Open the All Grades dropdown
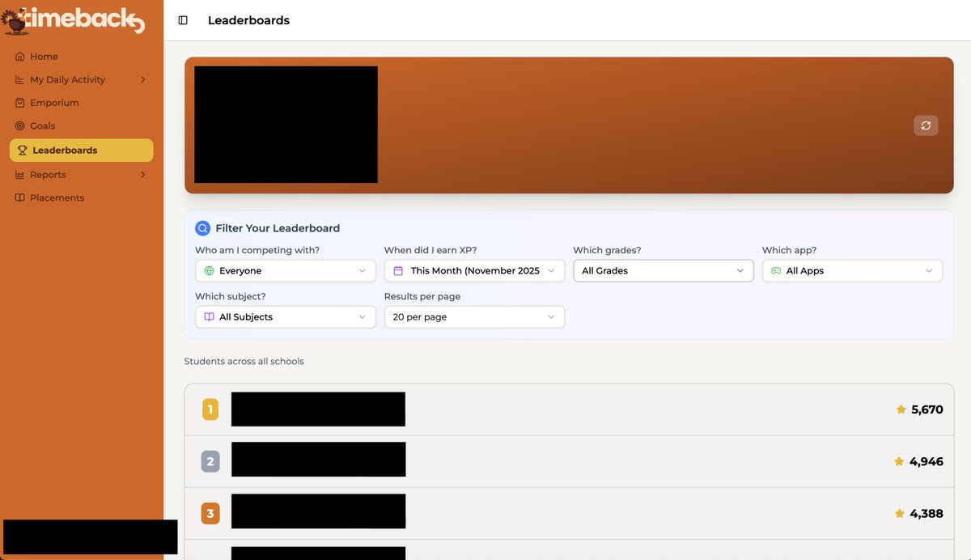Screen dimensions: 971x560 pyautogui.click(x=664, y=271)
